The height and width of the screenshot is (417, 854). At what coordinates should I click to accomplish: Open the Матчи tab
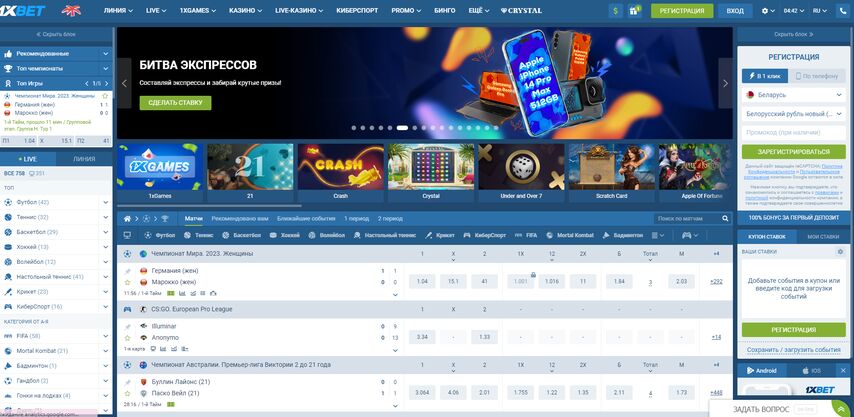193,218
